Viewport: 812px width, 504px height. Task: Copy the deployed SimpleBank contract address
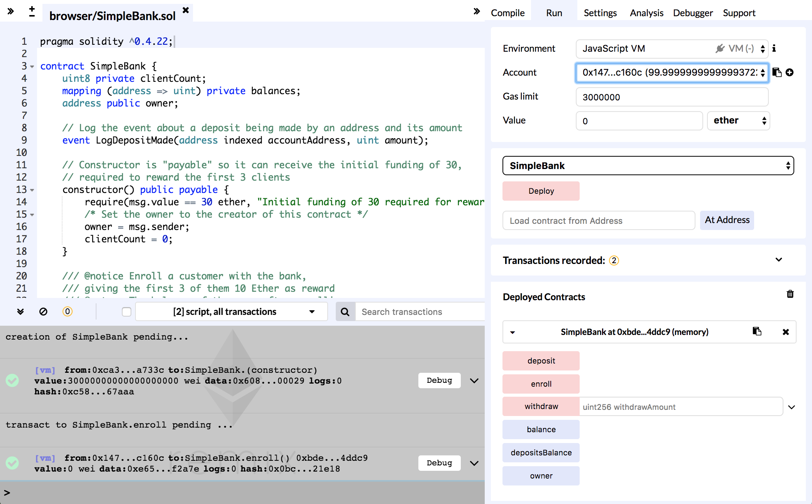point(757,332)
